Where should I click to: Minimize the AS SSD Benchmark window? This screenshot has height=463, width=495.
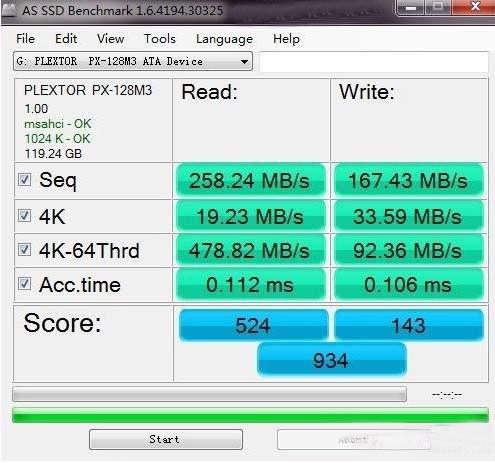411,7
